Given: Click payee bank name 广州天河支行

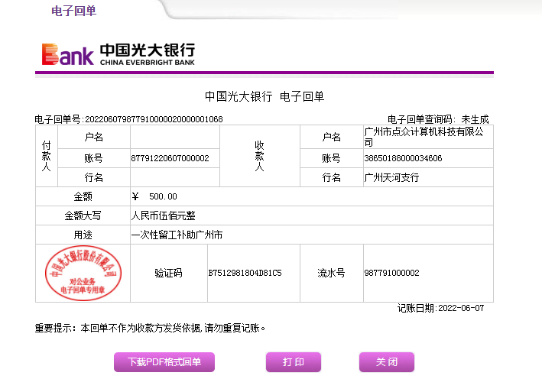Looking at the screenshot, I should tap(391, 177).
